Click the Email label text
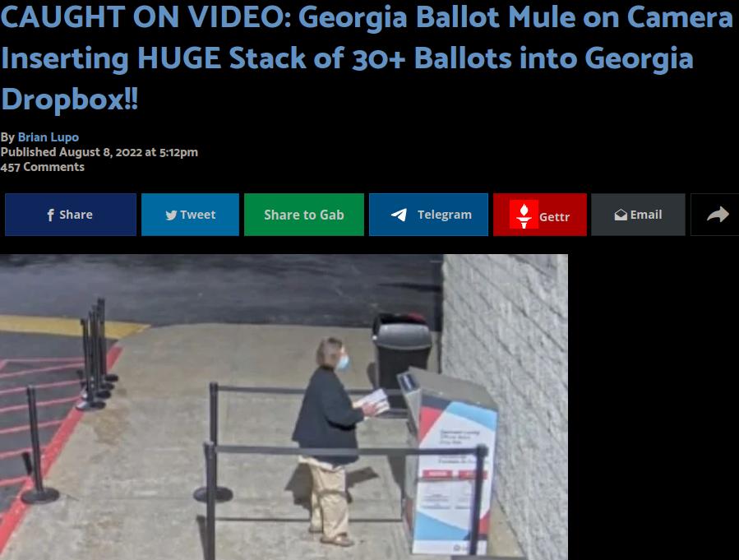Viewport: 739px width, 560px height. pyautogui.click(x=645, y=215)
